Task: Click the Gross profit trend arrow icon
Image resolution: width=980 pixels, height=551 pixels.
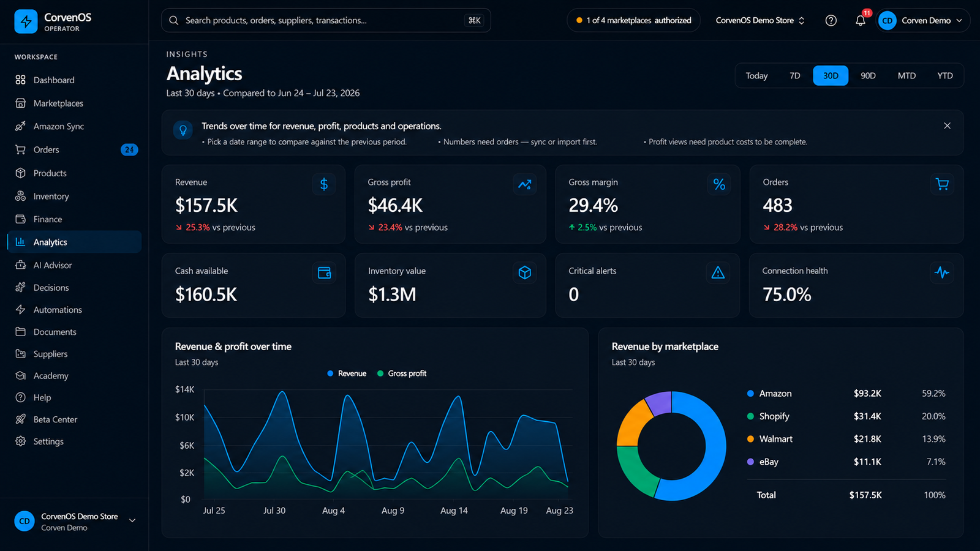Action: (525, 184)
